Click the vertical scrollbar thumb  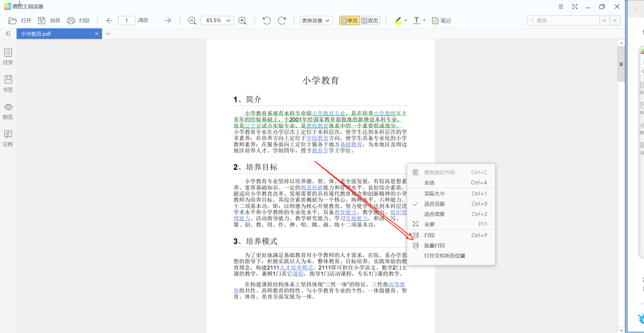pos(621,64)
